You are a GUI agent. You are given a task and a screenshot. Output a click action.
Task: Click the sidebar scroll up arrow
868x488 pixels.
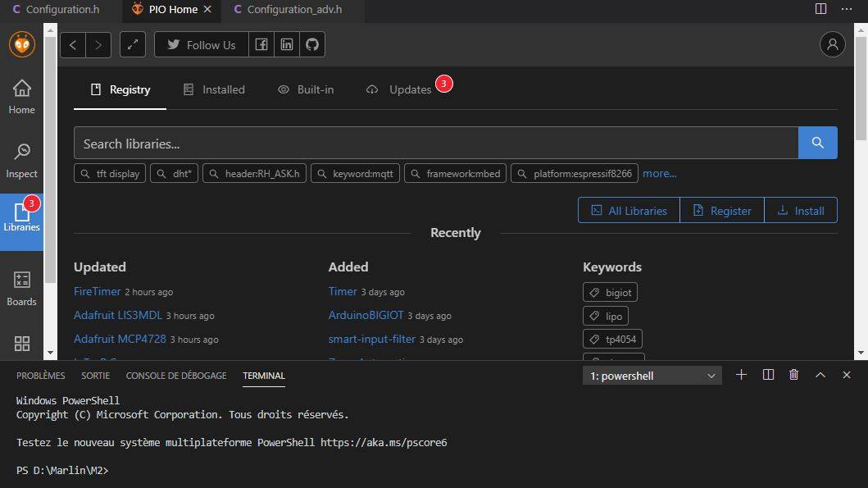click(50, 30)
